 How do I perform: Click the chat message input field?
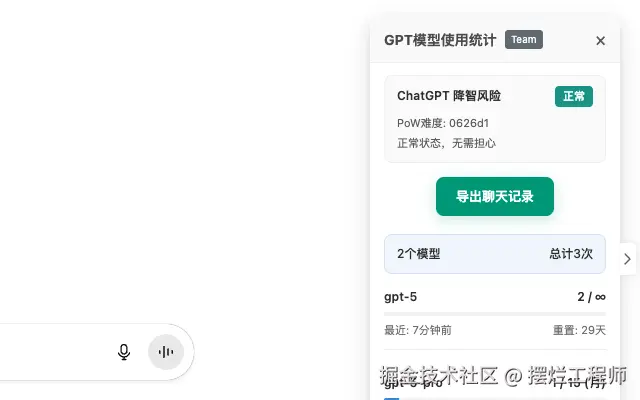53,352
